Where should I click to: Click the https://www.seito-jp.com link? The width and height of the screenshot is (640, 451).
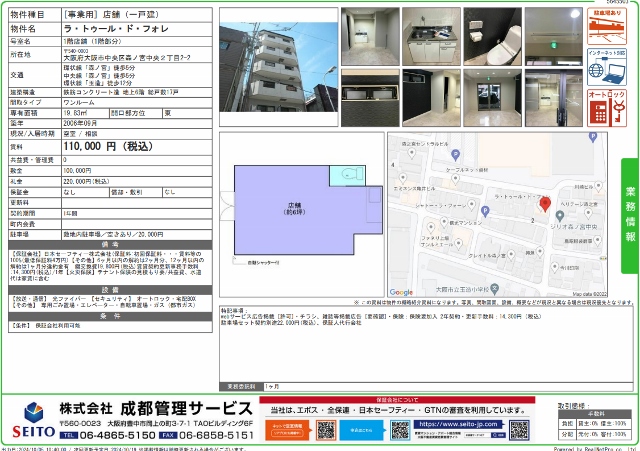coord(458,424)
